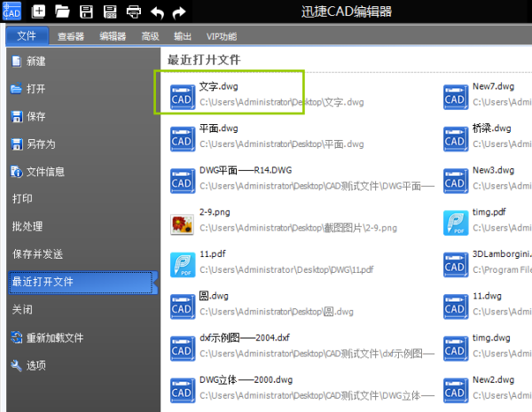Click the CAD icon for 桥梁.dwg
Viewport: 532px width, 412px height.
456,139
